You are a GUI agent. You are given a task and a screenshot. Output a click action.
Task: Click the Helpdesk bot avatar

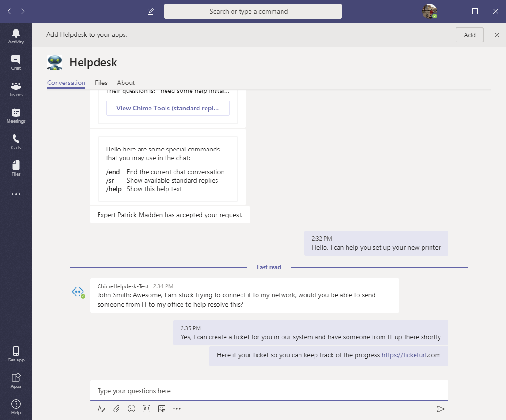tap(55, 62)
